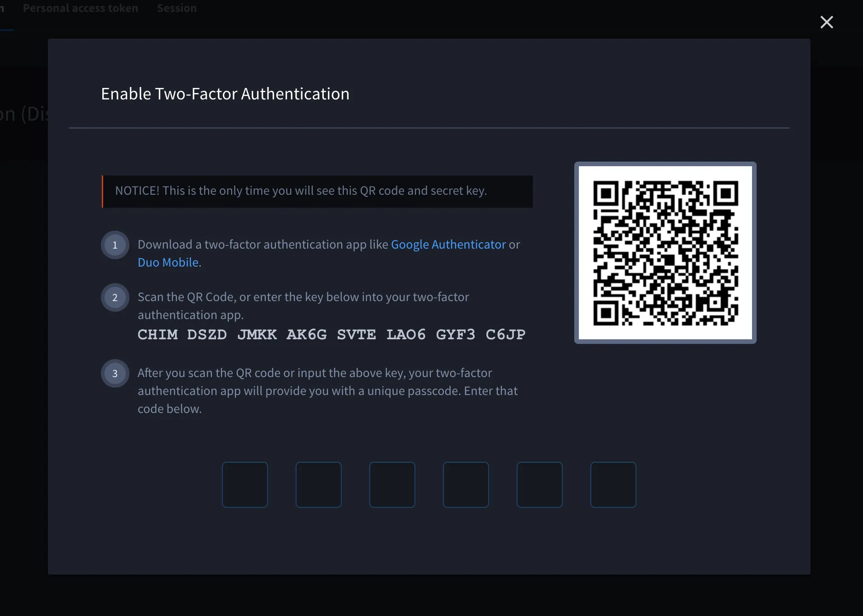
Task: Open the Duo Mobile link
Action: (168, 262)
